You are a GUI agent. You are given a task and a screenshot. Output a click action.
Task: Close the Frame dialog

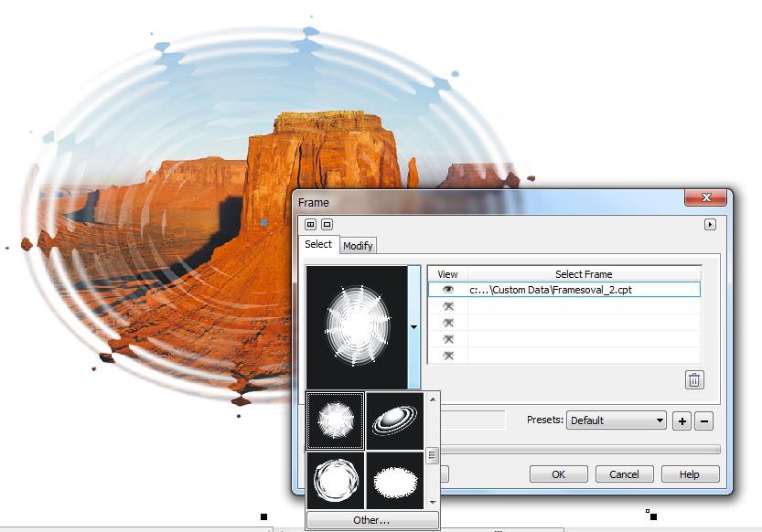click(x=705, y=197)
